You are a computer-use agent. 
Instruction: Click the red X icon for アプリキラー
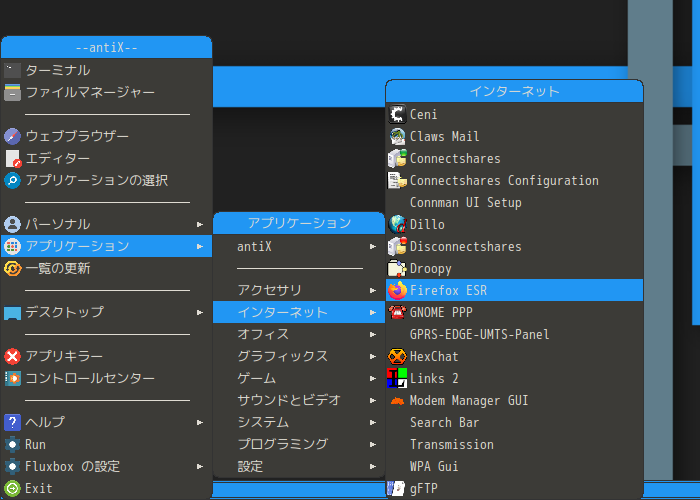[12, 356]
